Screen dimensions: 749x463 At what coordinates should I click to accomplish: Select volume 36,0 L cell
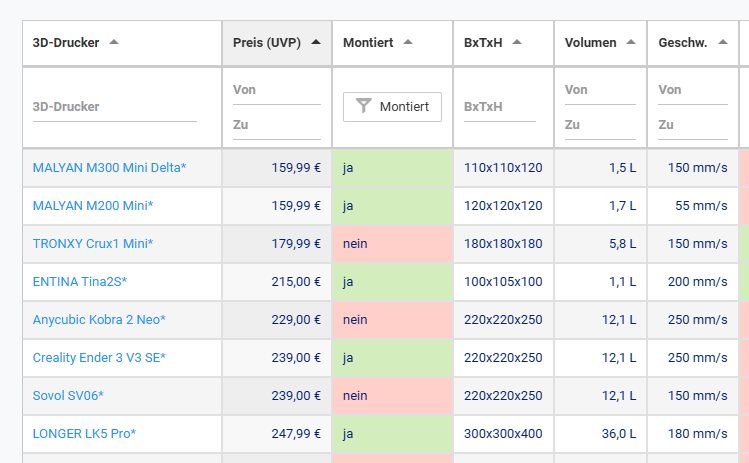[600, 433]
